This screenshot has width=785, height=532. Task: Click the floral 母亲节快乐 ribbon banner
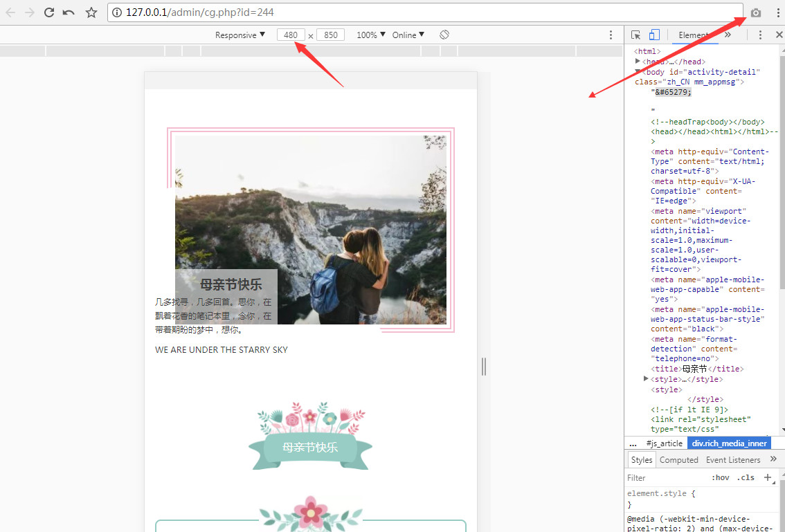coord(310,435)
